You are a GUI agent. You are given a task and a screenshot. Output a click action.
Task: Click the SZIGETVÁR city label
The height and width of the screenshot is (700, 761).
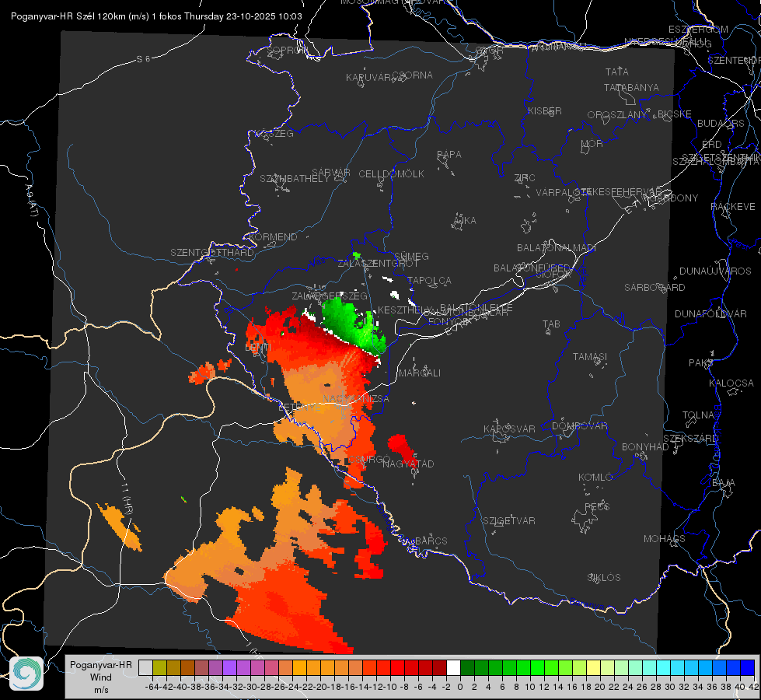tap(509, 521)
